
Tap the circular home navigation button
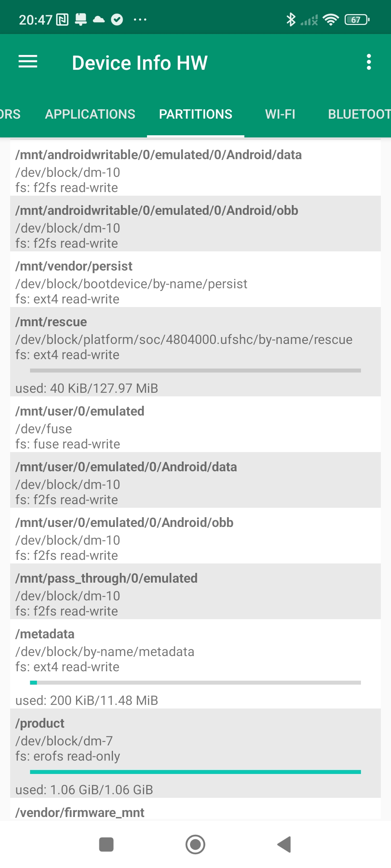(195, 844)
